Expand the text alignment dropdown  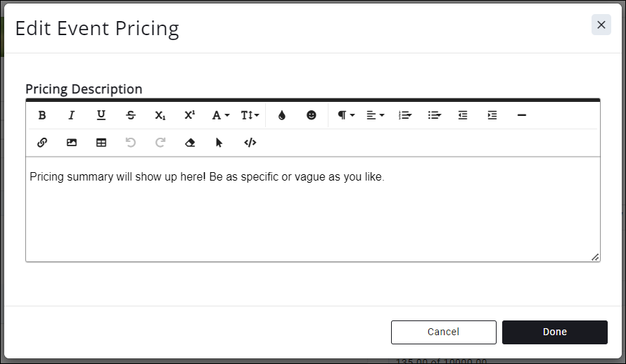375,115
